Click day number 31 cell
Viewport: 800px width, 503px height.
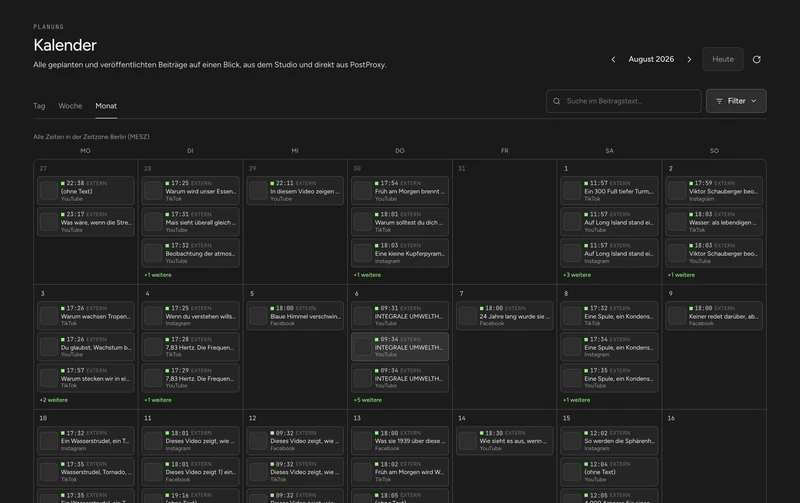click(505, 222)
